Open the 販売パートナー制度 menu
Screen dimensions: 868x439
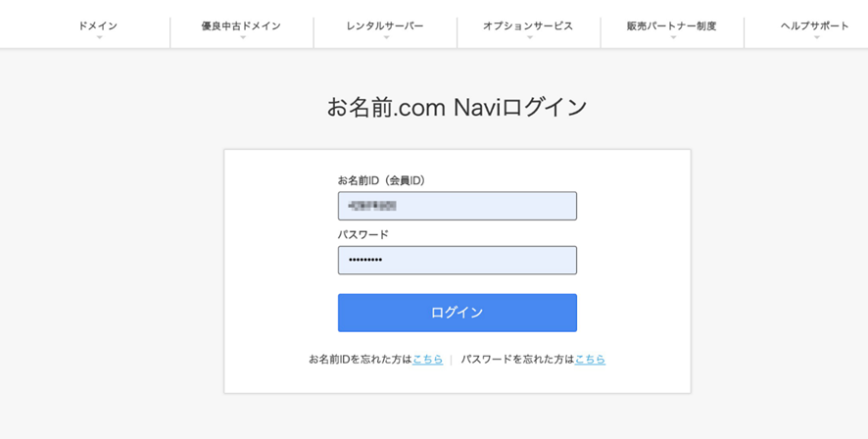click(x=672, y=26)
